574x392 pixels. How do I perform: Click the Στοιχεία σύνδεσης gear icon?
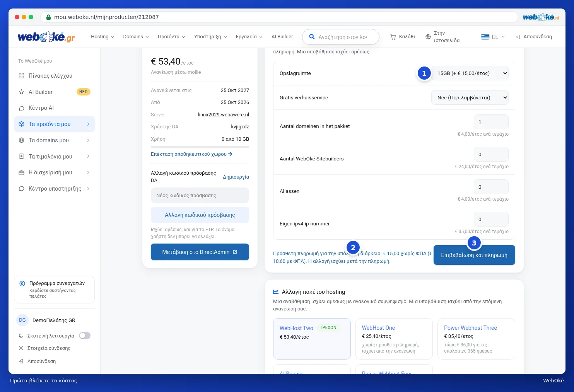pyautogui.click(x=21, y=348)
